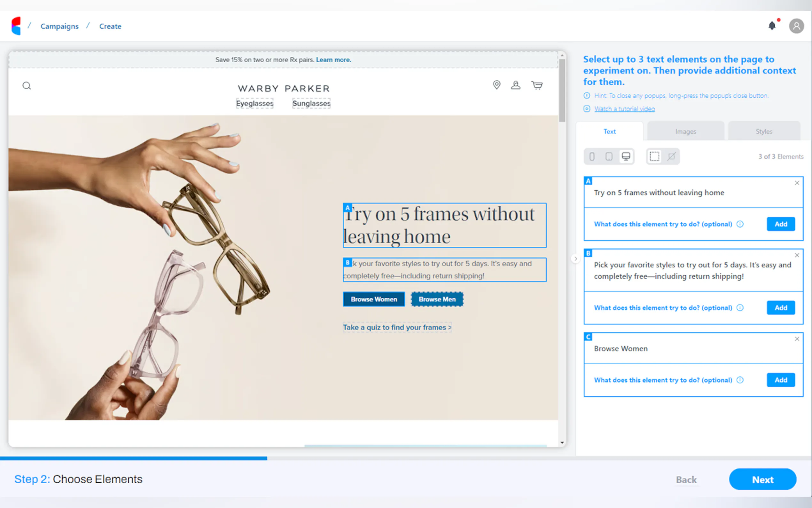The width and height of the screenshot is (812, 508).
Task: Click the user profile avatar
Action: tap(796, 26)
